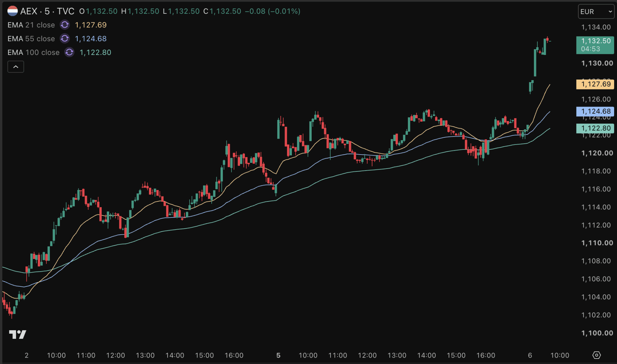Click the EMA 21 value 1,127.69 in legend
The image size is (617, 364).
[x=91, y=25]
